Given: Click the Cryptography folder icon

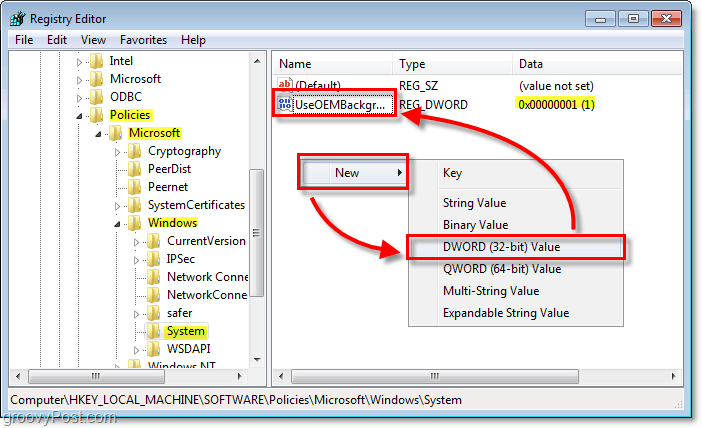Looking at the screenshot, I should [x=134, y=151].
